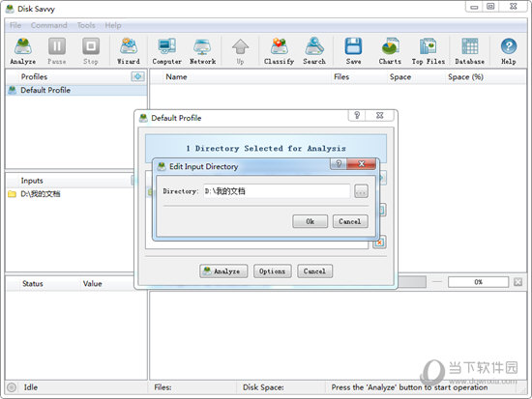The image size is (532, 399).
Task: Click the browse '...' button next to Directory
Action: pyautogui.click(x=361, y=191)
